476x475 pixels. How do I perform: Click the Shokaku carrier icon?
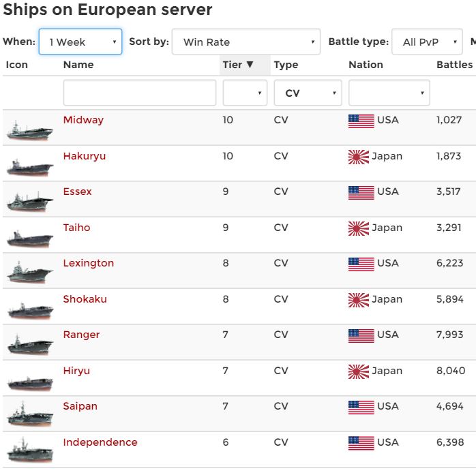pyautogui.click(x=29, y=309)
